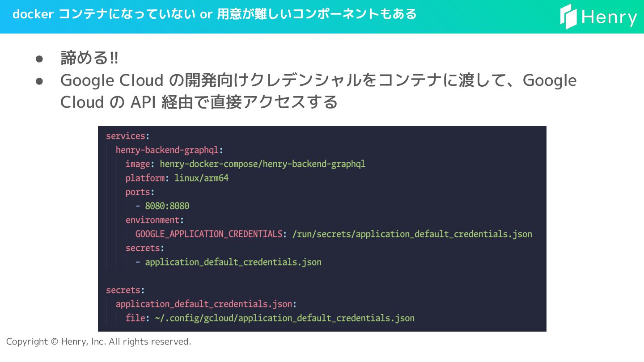This screenshot has height=362, width=644.
Task: Click the port mapping '8080:8080'
Action: coord(167,206)
